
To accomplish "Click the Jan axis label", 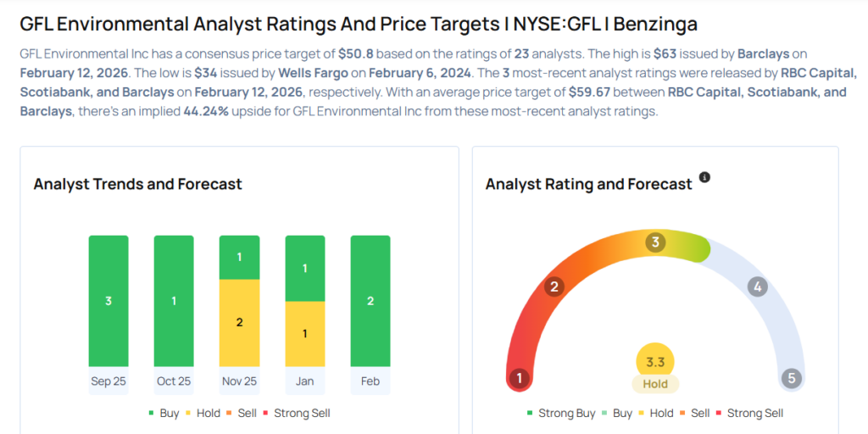I will (304, 381).
